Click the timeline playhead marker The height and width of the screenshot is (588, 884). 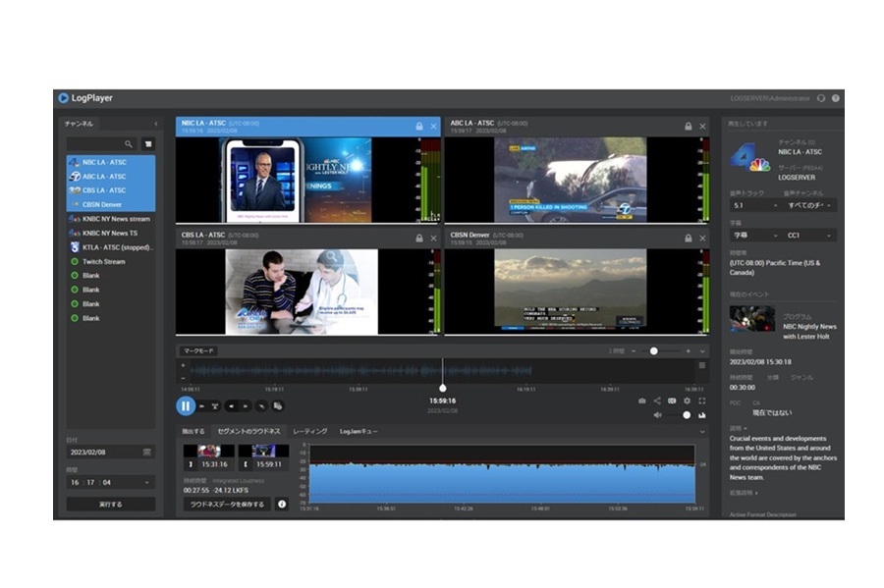point(443,388)
